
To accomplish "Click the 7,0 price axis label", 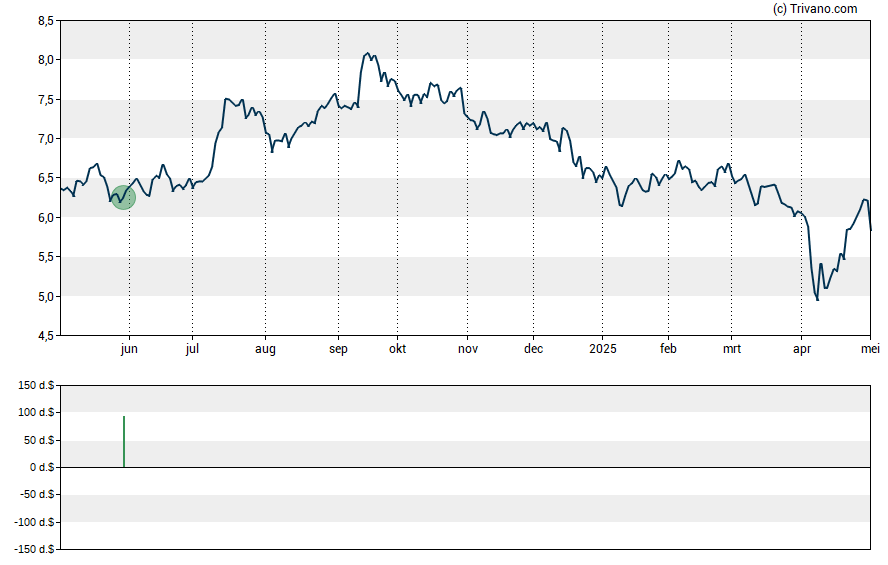I will pyautogui.click(x=46, y=139).
